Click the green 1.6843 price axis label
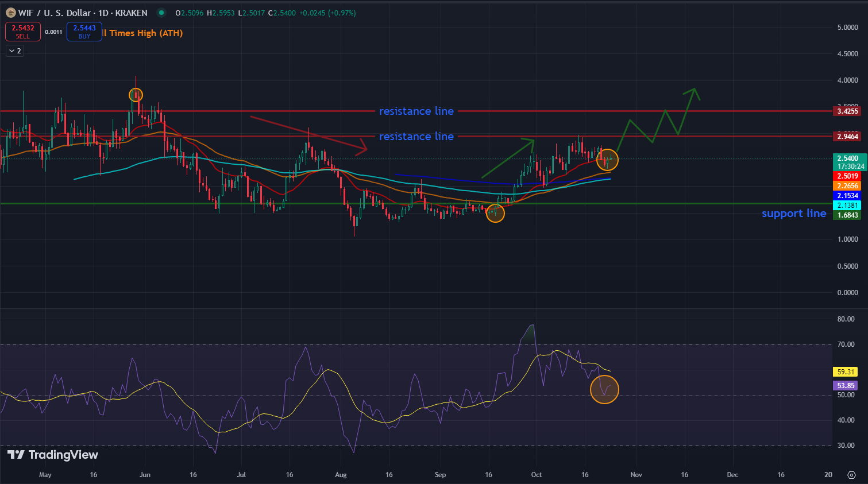Screen dimensions: 868x484 tap(847, 215)
